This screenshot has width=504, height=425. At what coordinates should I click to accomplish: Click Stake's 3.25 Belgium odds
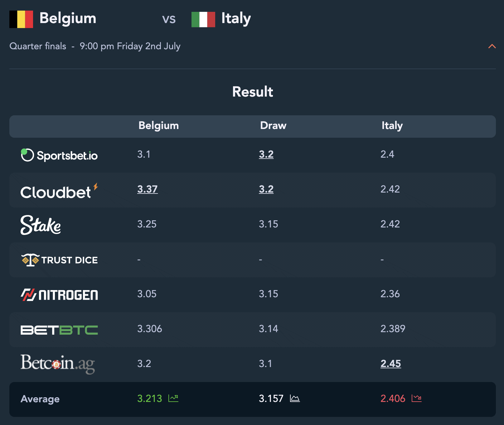pos(147,224)
